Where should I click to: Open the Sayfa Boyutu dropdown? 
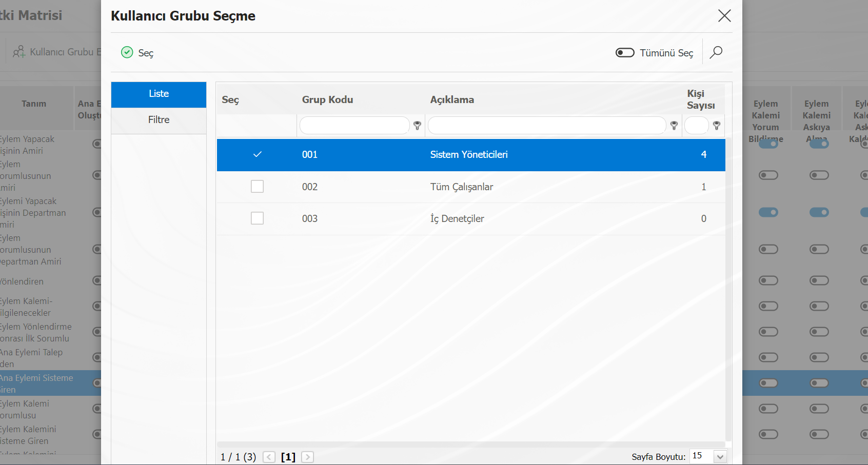[720, 457]
